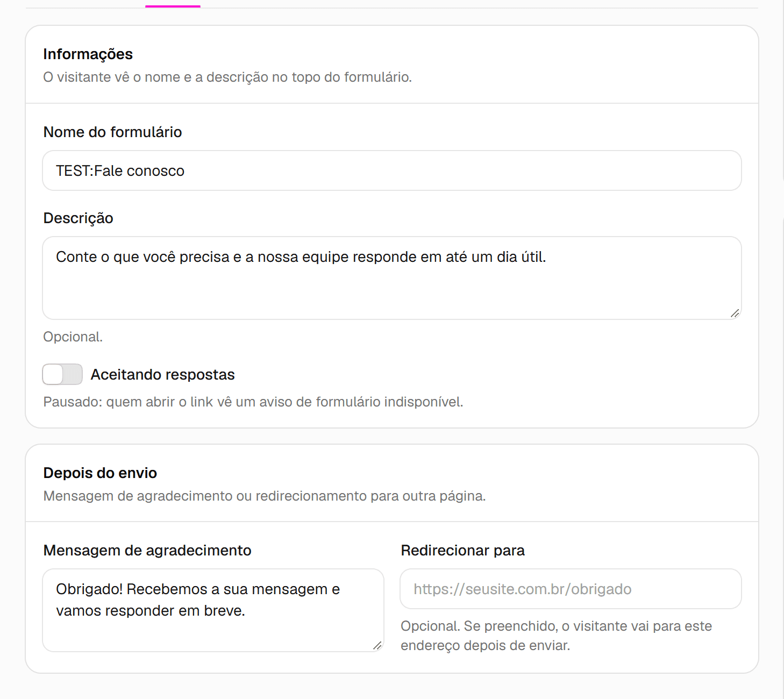Click the Redirecionar para URL field
784x699 pixels.
pyautogui.click(x=571, y=589)
